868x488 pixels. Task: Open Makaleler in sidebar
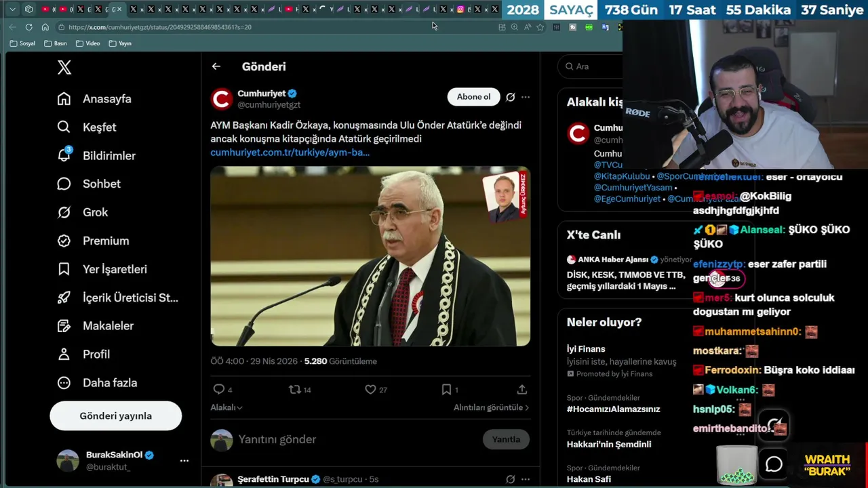coord(96,326)
